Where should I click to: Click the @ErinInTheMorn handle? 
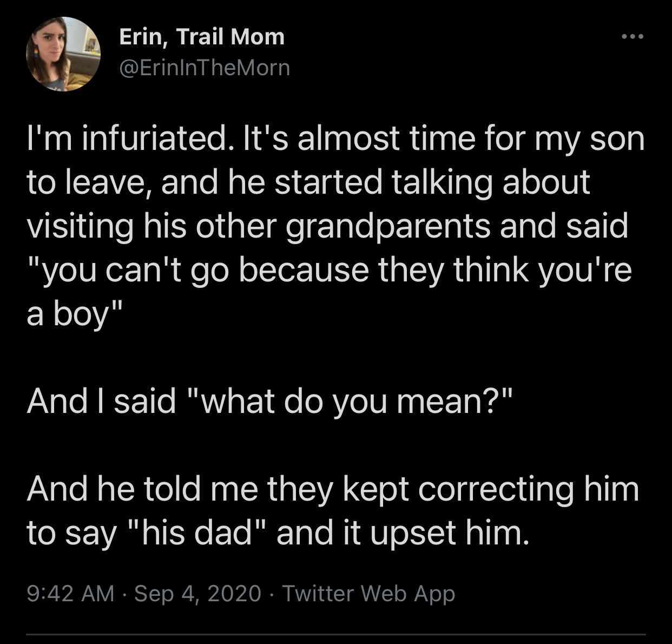[x=205, y=68]
